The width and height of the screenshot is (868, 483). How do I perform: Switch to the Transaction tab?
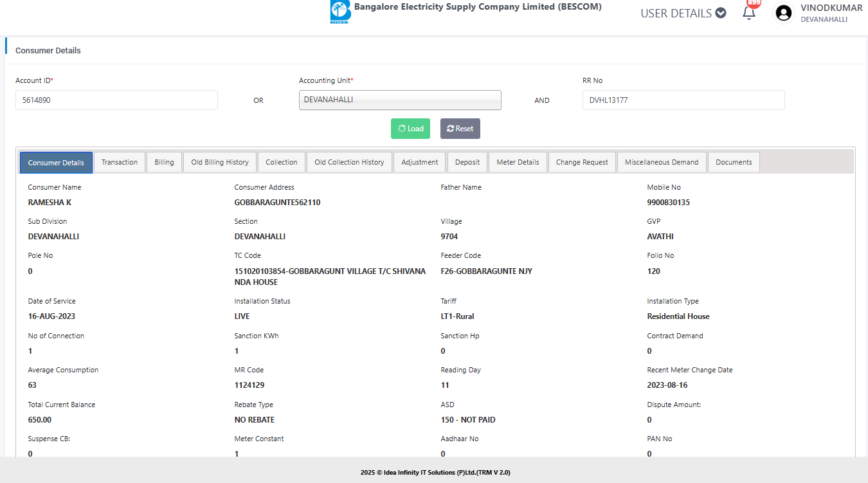120,162
